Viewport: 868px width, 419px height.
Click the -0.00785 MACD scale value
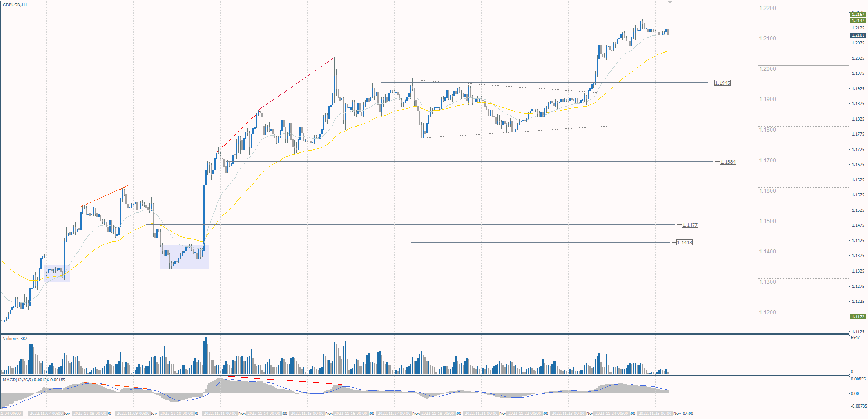pos(858,406)
